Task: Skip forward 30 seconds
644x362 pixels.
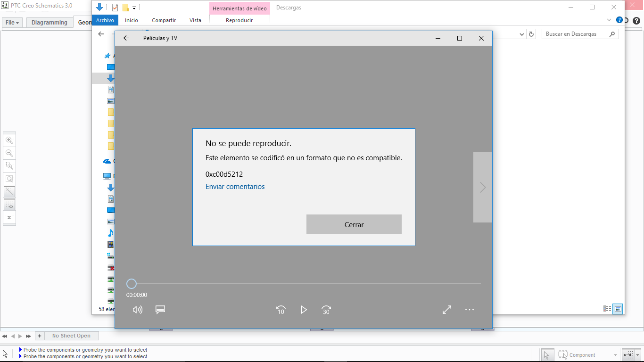Action: (x=326, y=310)
